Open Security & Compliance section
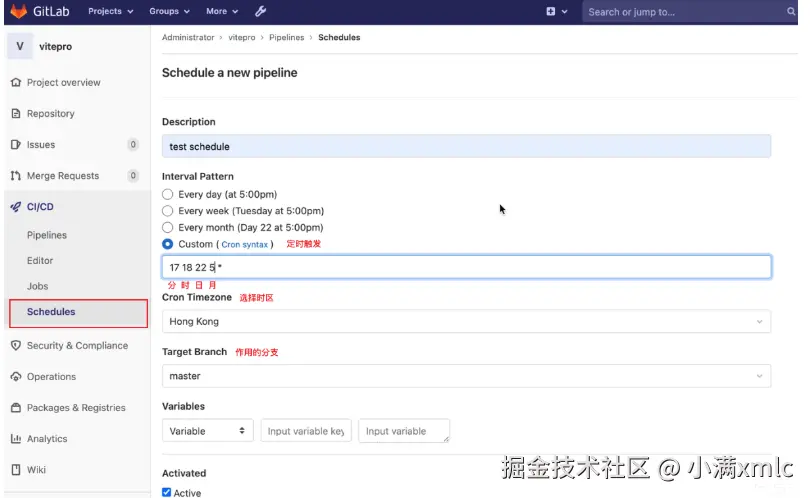The height and width of the screenshot is (498, 810). (x=77, y=346)
